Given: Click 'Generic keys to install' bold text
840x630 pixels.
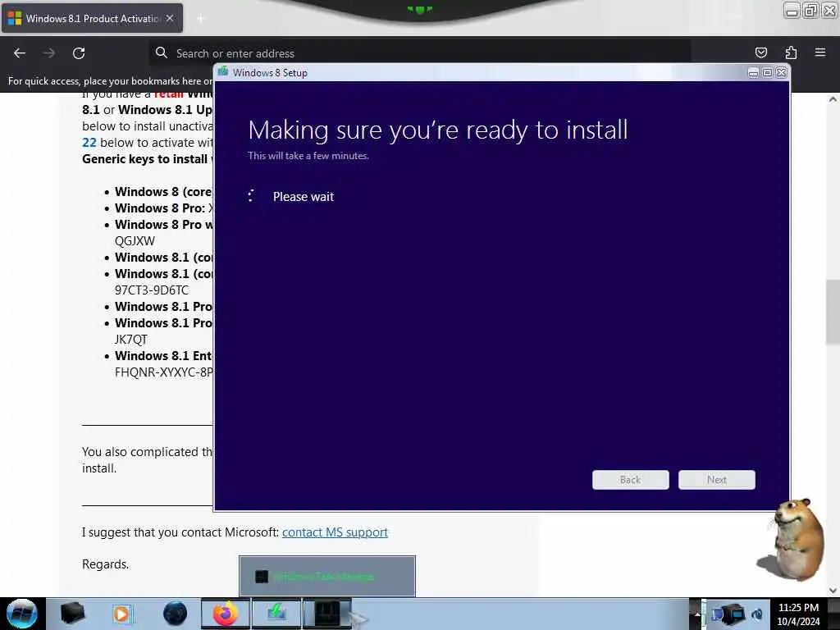Looking at the screenshot, I should click(x=144, y=158).
